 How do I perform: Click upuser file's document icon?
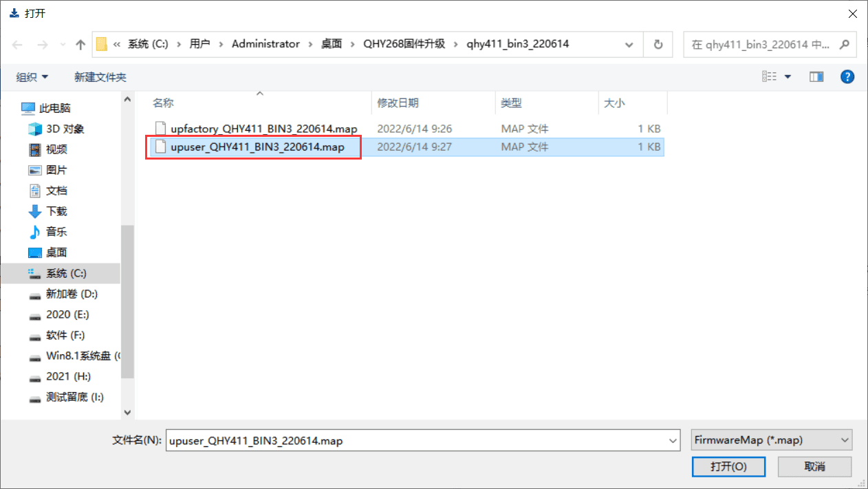[160, 146]
